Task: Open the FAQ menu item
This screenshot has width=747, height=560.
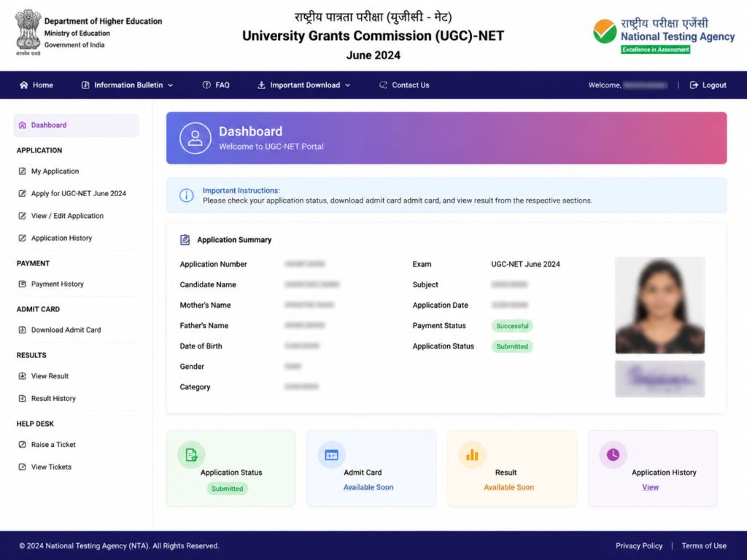Action: click(216, 85)
